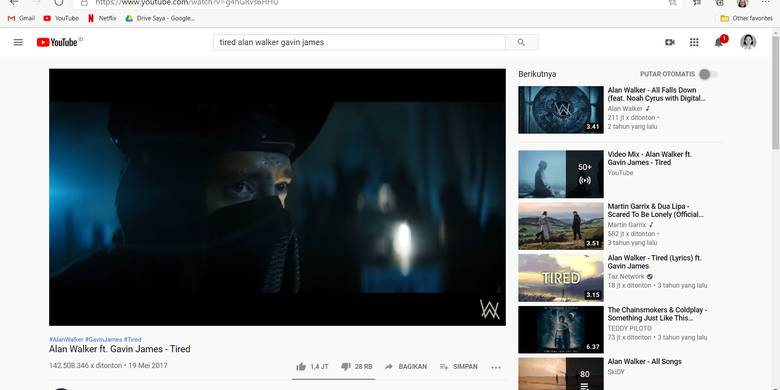Click the video title Alan Walker ft. Gavin James

click(119, 349)
